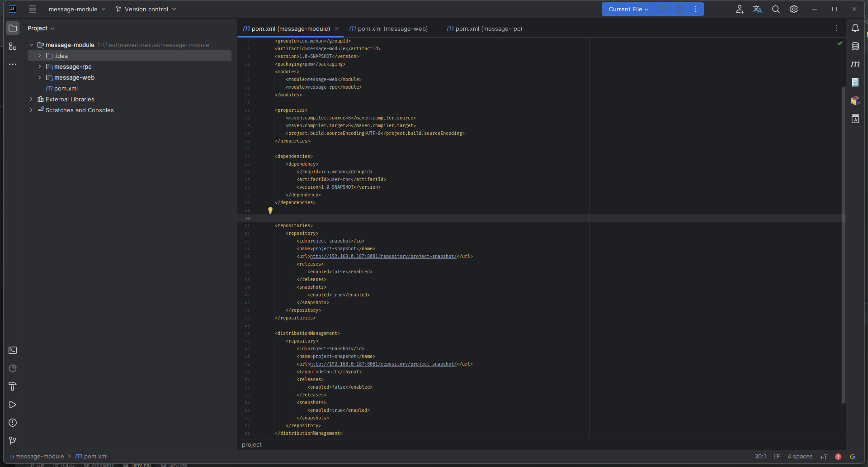Expand the message-rpc module folder

point(40,67)
